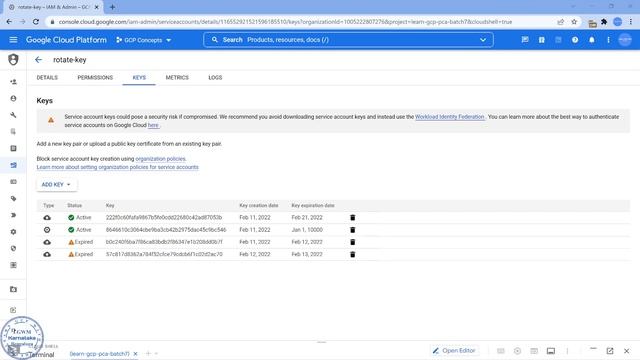Open the Identity person icon in sidebar
This screenshot has height=360, width=640.
[x=13, y=98]
